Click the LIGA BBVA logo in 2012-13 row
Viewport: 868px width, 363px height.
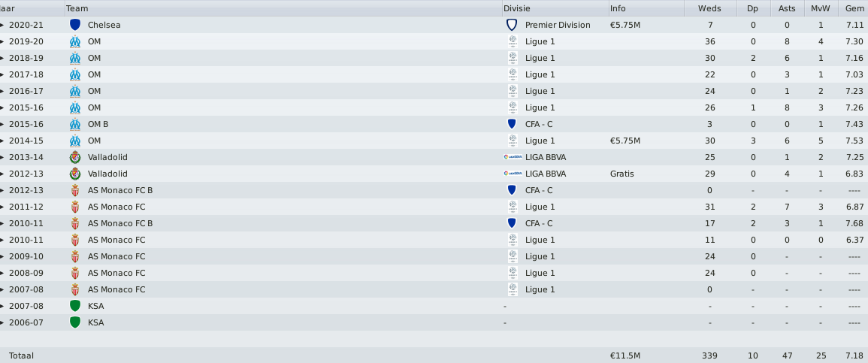tap(513, 174)
